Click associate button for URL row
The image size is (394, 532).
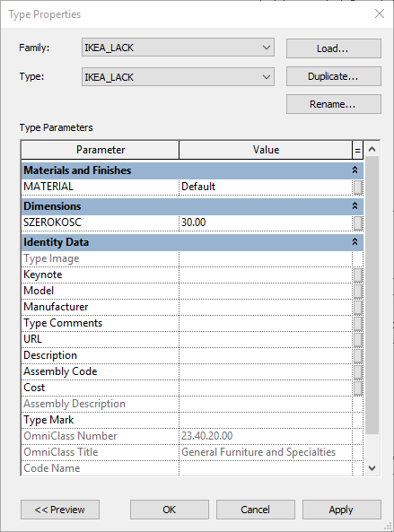[x=358, y=340]
